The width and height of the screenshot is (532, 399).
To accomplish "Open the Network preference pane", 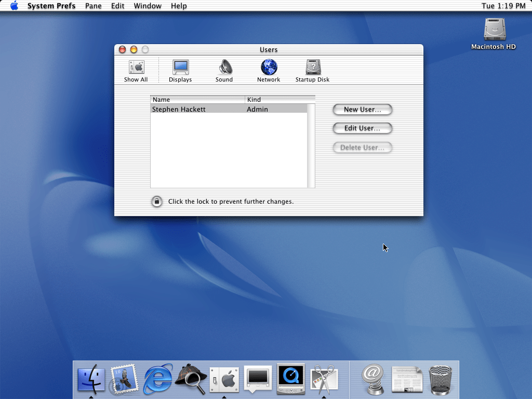I will (269, 71).
